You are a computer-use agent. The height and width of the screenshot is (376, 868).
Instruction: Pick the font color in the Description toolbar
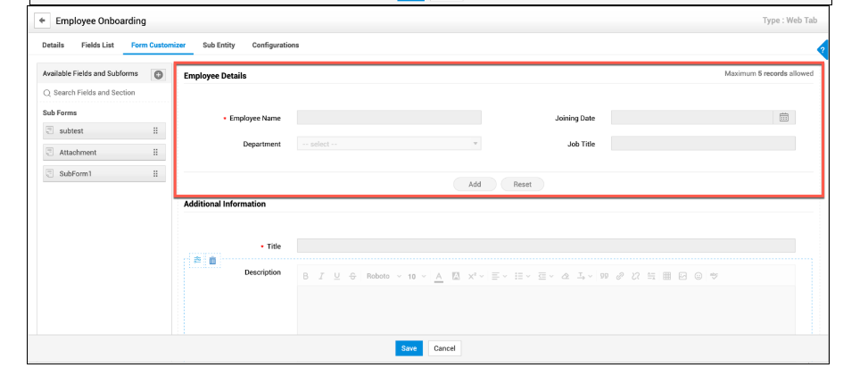[x=440, y=276]
